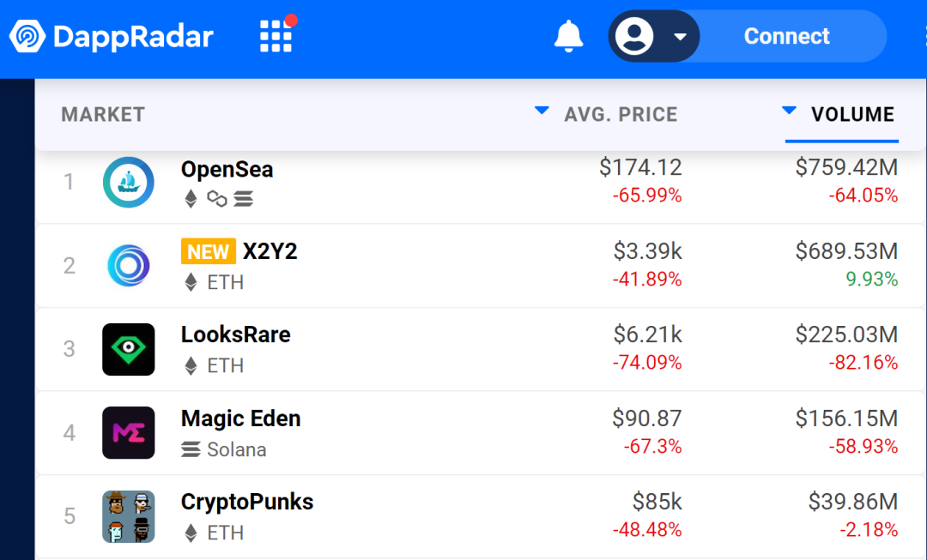Click the LooksRare eye logo
The image size is (927, 560).
coord(128,349)
